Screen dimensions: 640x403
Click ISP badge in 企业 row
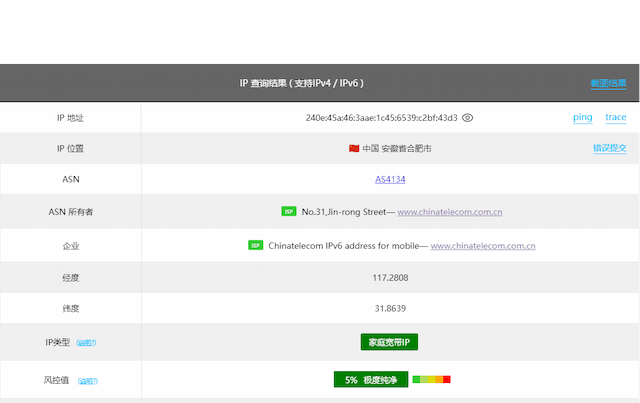[256, 245]
